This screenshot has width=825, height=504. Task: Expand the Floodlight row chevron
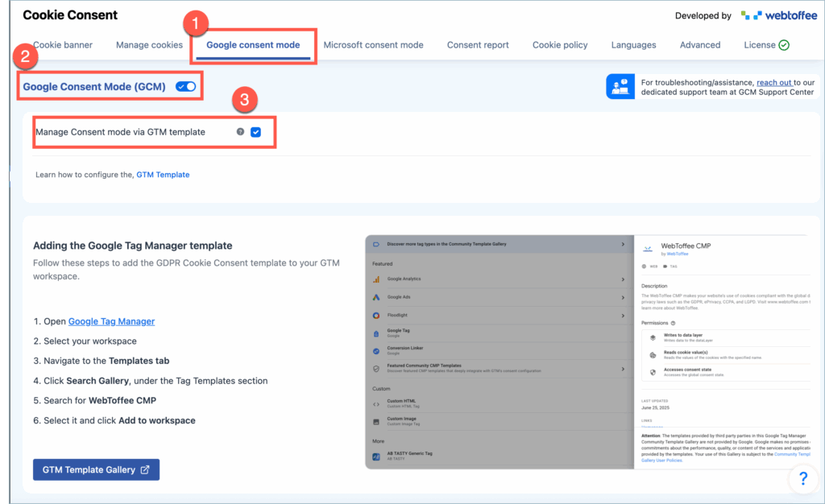(x=623, y=316)
